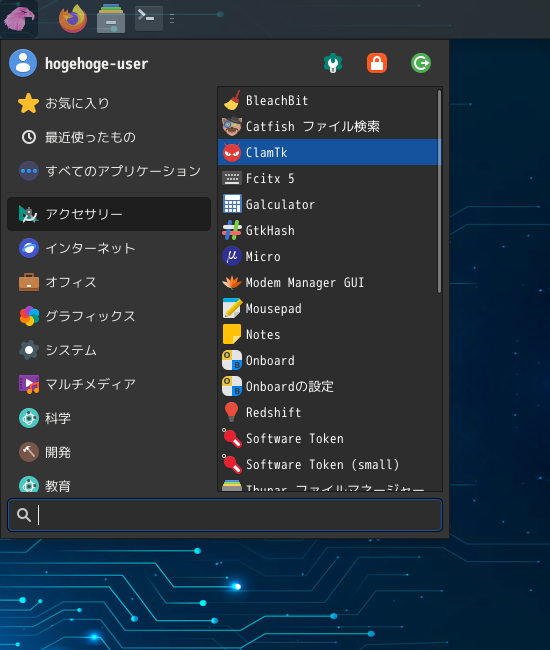Viewport: 550px width, 650px height.
Task: Click the Redshift red bulb icon
Action: tap(232, 412)
